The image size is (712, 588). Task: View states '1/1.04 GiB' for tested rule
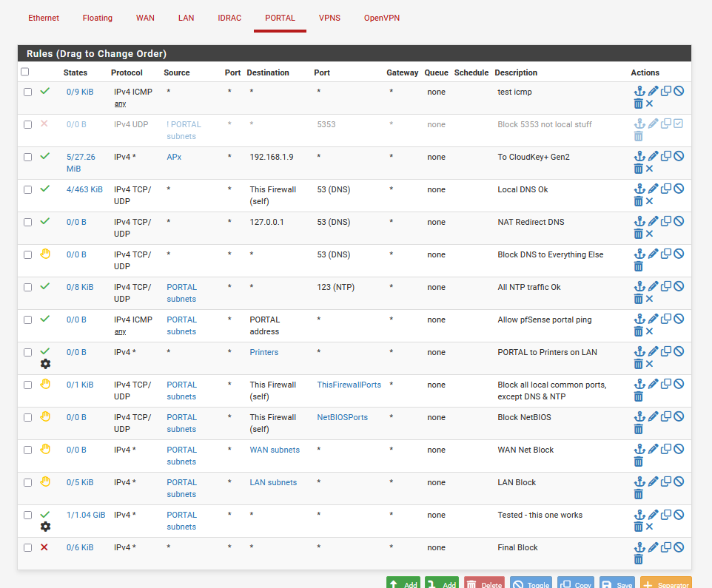(86, 515)
